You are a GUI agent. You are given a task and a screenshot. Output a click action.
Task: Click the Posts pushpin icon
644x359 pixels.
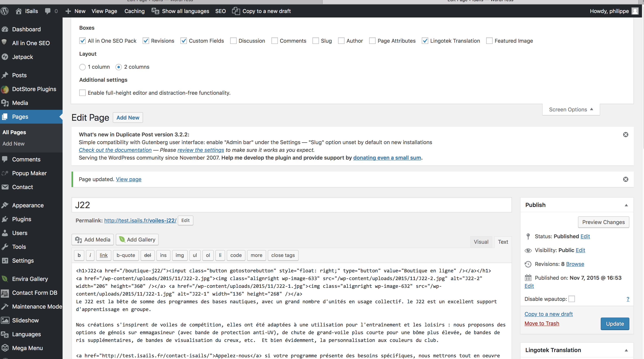tap(5, 75)
